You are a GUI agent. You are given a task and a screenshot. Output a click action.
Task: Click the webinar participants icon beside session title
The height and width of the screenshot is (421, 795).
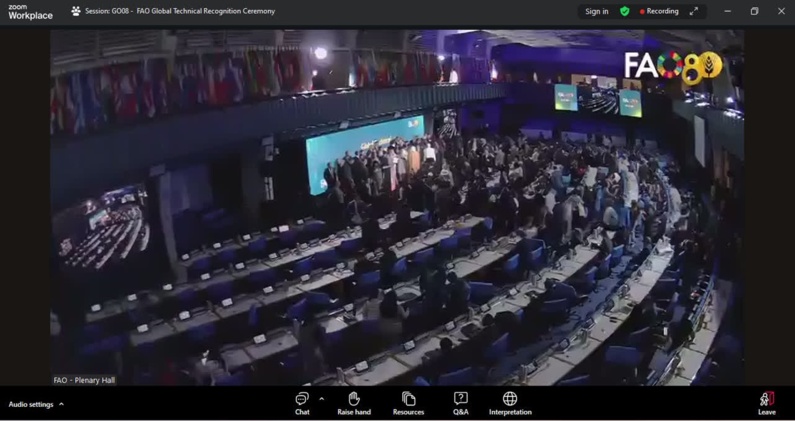click(x=76, y=12)
